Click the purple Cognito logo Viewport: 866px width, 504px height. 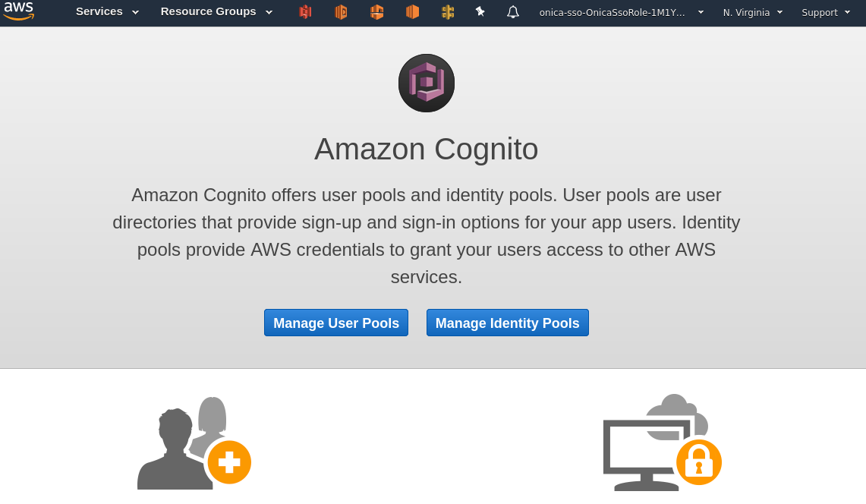[427, 83]
